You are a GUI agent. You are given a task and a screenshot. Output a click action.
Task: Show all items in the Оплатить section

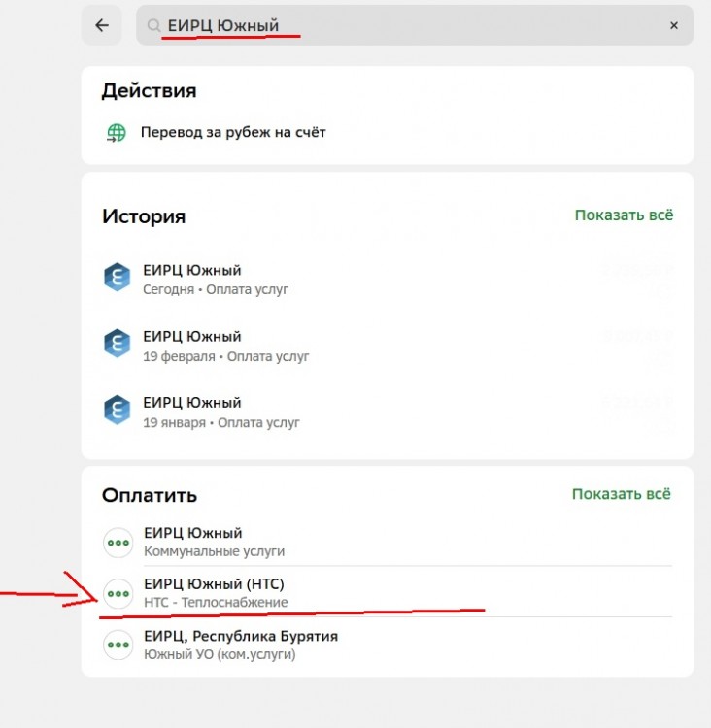(x=622, y=494)
